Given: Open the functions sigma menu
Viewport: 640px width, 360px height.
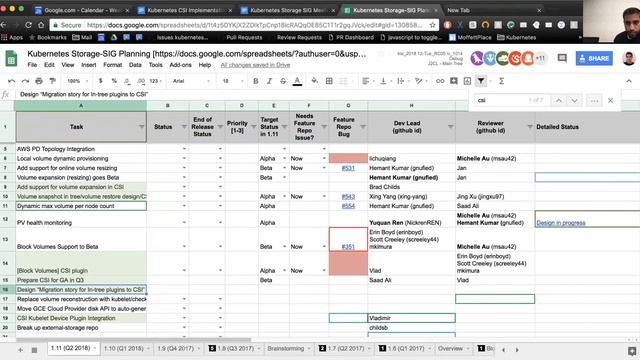Looking at the screenshot, I should 502,81.
